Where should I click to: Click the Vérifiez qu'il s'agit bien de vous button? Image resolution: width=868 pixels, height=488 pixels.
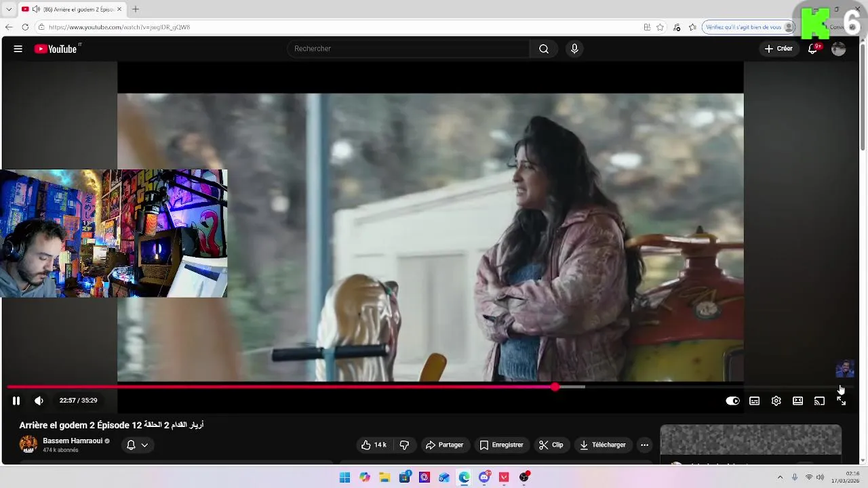(749, 27)
